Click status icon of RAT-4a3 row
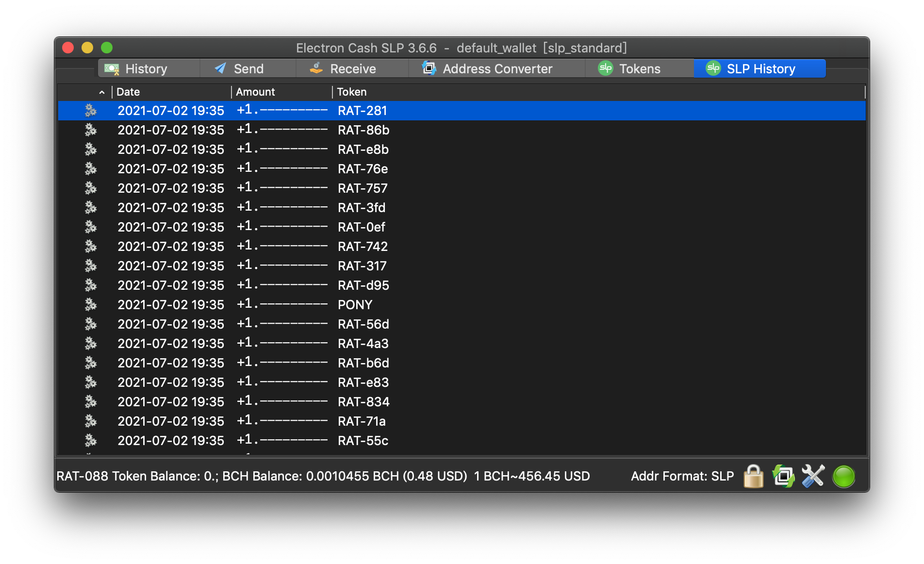Viewport: 924px width, 564px height. [91, 344]
